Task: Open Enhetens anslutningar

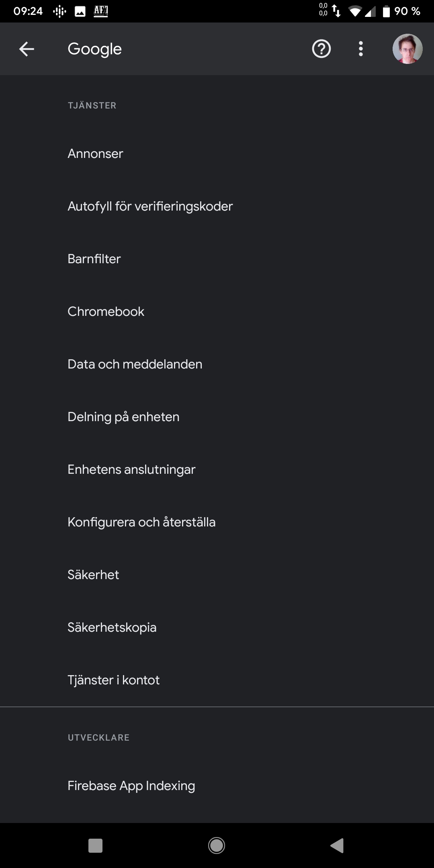Action: point(217,469)
